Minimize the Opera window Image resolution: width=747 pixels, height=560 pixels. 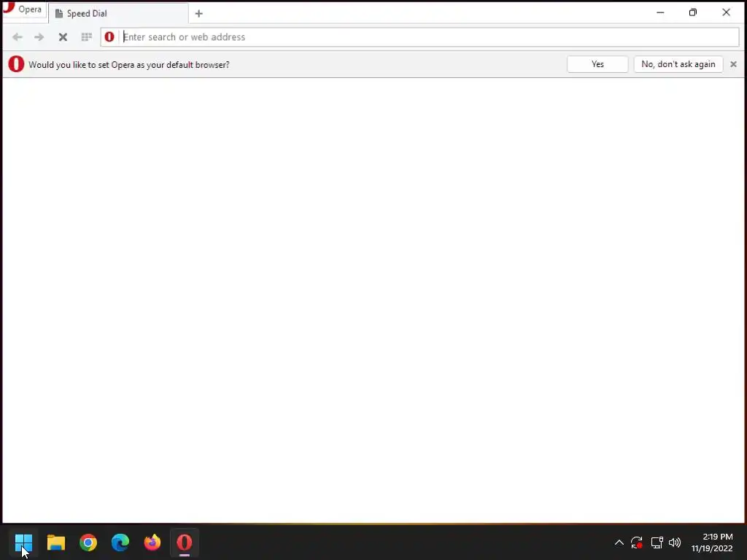coord(660,12)
